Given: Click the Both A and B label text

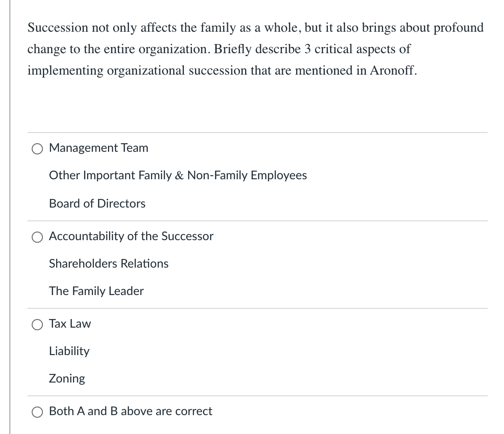Looking at the screenshot, I should tap(131, 411).
